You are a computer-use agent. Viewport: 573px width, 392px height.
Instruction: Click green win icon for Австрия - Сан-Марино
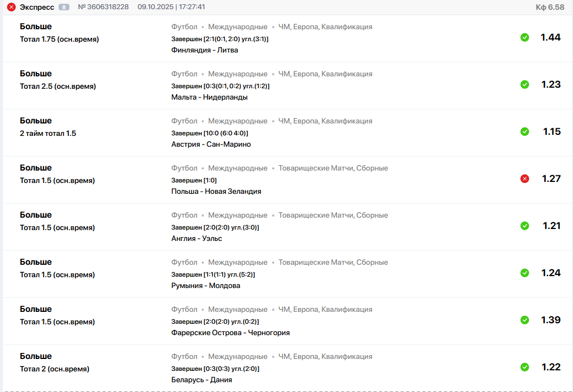click(525, 132)
